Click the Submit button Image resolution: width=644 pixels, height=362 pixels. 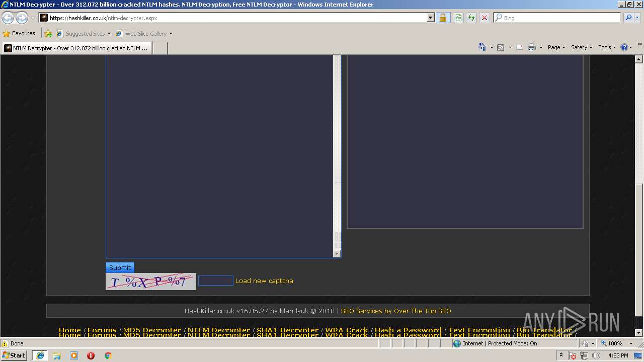(x=120, y=267)
